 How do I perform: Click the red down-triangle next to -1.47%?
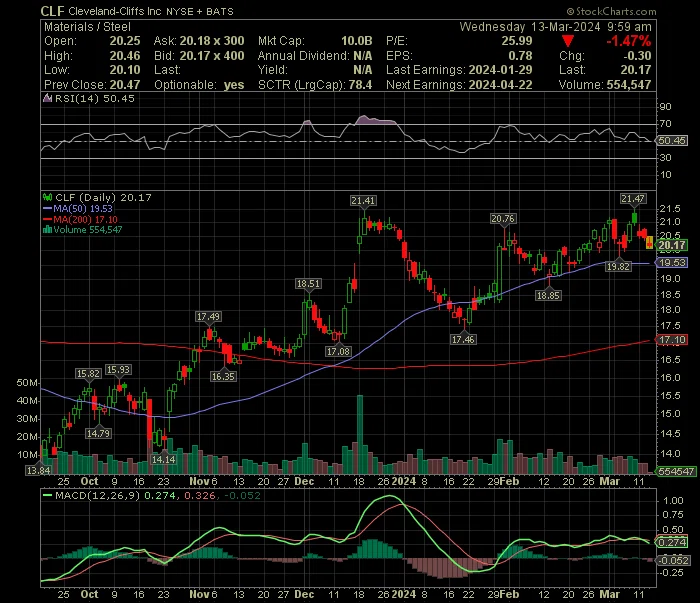pyautogui.click(x=567, y=42)
